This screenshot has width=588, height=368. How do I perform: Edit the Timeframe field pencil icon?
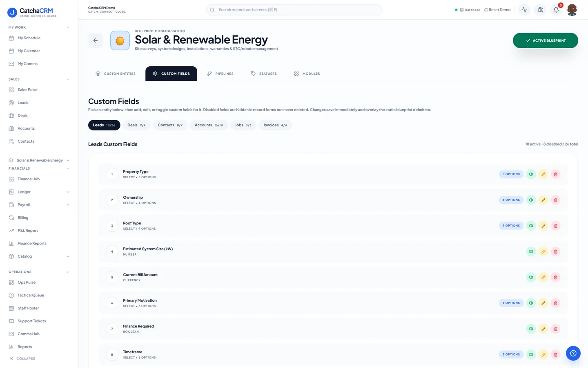coord(543,355)
